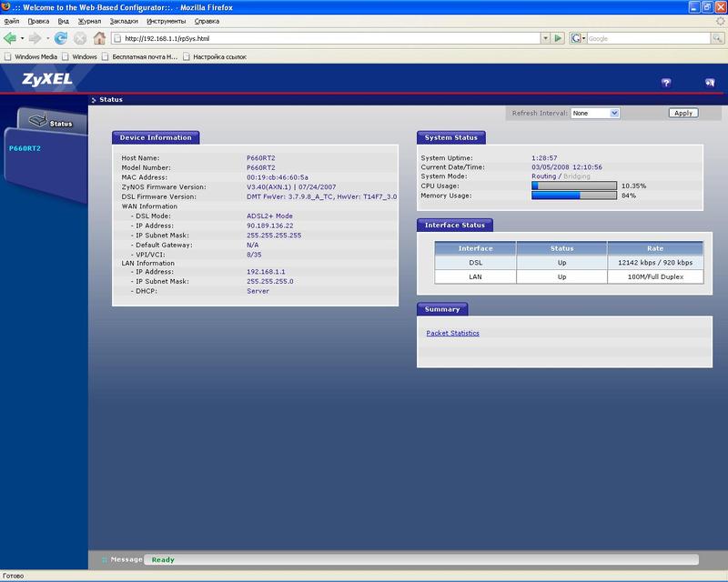Click the Bridging system mode link
The image size is (728, 582).
(577, 176)
